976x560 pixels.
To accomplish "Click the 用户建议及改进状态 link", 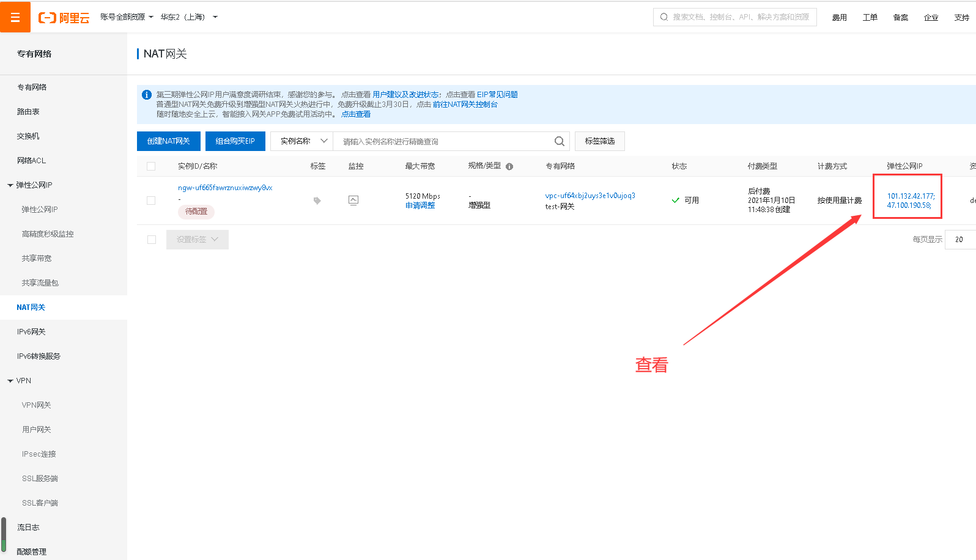I will pyautogui.click(x=405, y=95).
